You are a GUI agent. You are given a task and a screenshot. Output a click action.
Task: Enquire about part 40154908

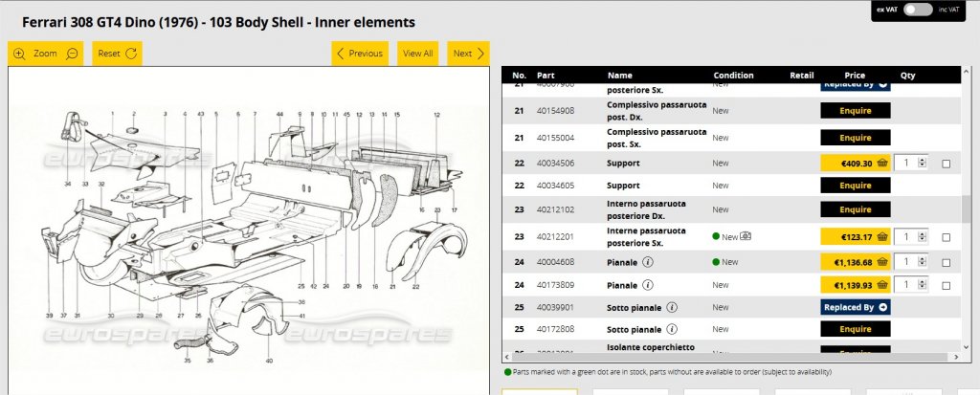point(855,111)
